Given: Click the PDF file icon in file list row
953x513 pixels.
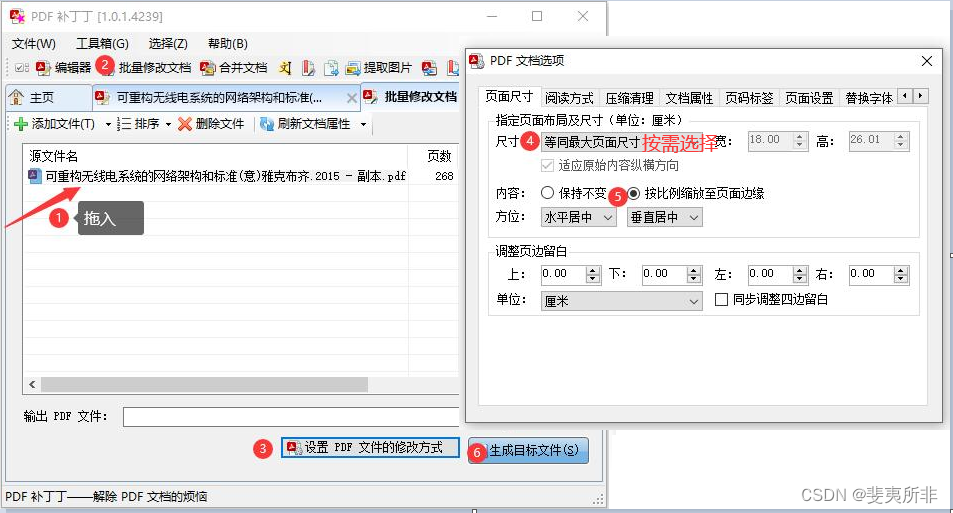Looking at the screenshot, I should tap(35, 176).
